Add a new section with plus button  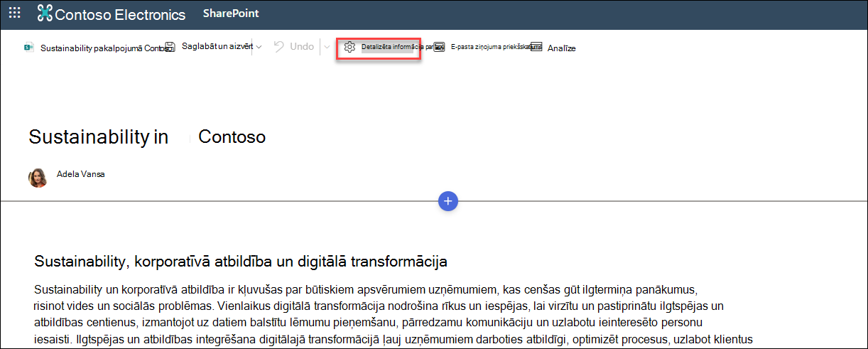(x=448, y=202)
